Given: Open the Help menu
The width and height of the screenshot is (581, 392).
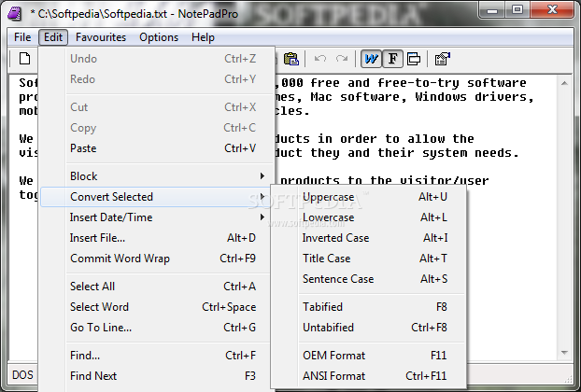Looking at the screenshot, I should click(203, 37).
